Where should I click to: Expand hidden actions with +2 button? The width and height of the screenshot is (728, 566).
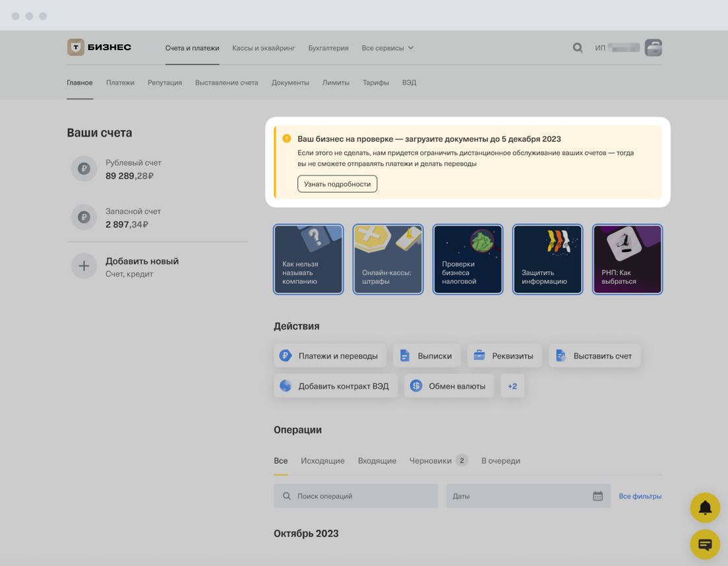512,386
